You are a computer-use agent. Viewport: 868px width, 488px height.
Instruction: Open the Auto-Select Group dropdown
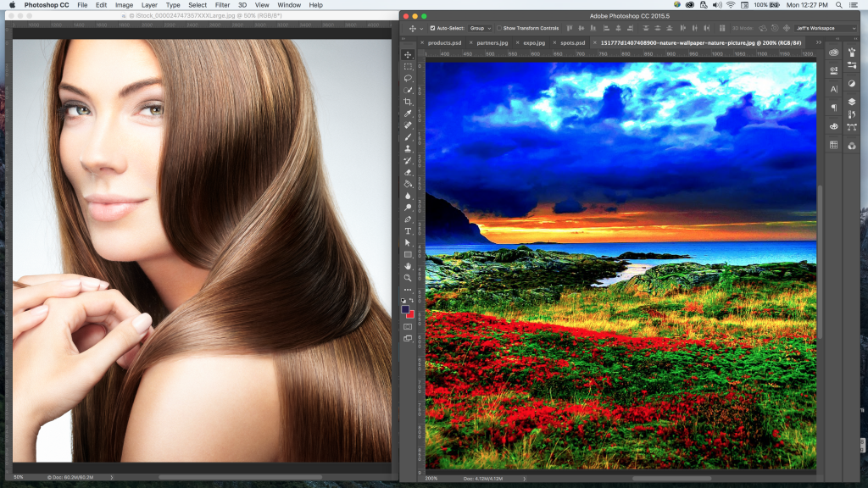pyautogui.click(x=480, y=28)
